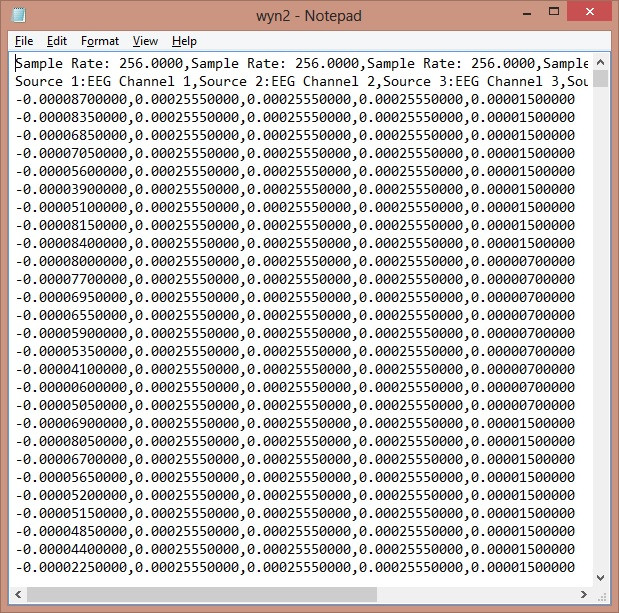
Task: Click the value -0.00006850000
Action: click(71, 135)
